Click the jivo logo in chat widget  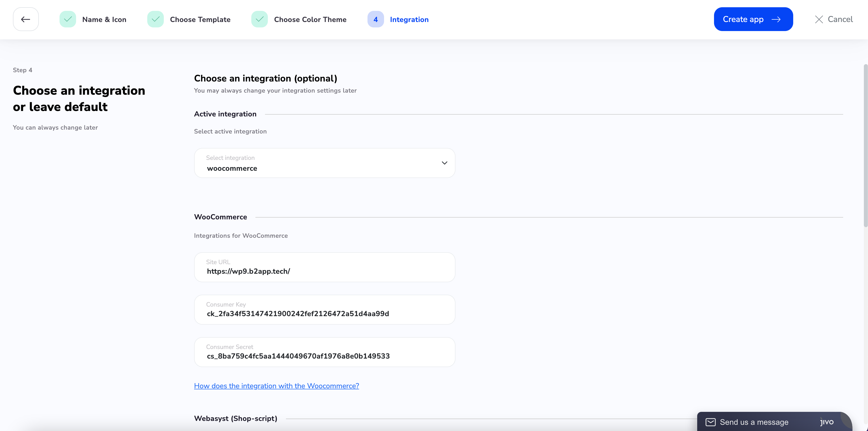tap(827, 422)
